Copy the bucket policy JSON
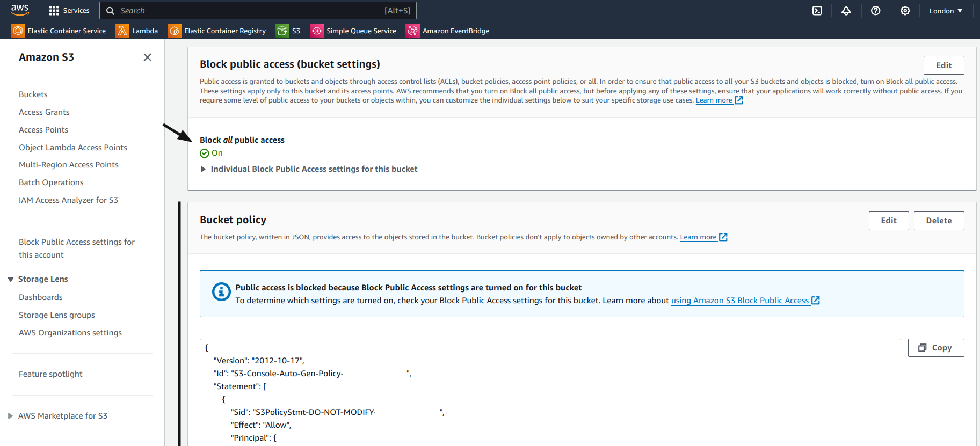Viewport: 980px width, 446px height. click(936, 348)
